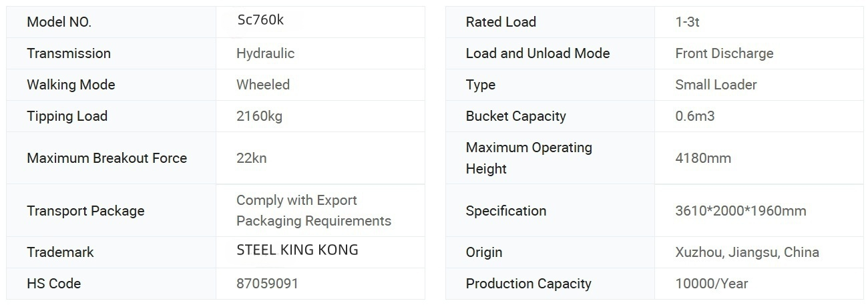The height and width of the screenshot is (305, 868).
Task: Click the 4180mm operating height value
Action: [703, 158]
